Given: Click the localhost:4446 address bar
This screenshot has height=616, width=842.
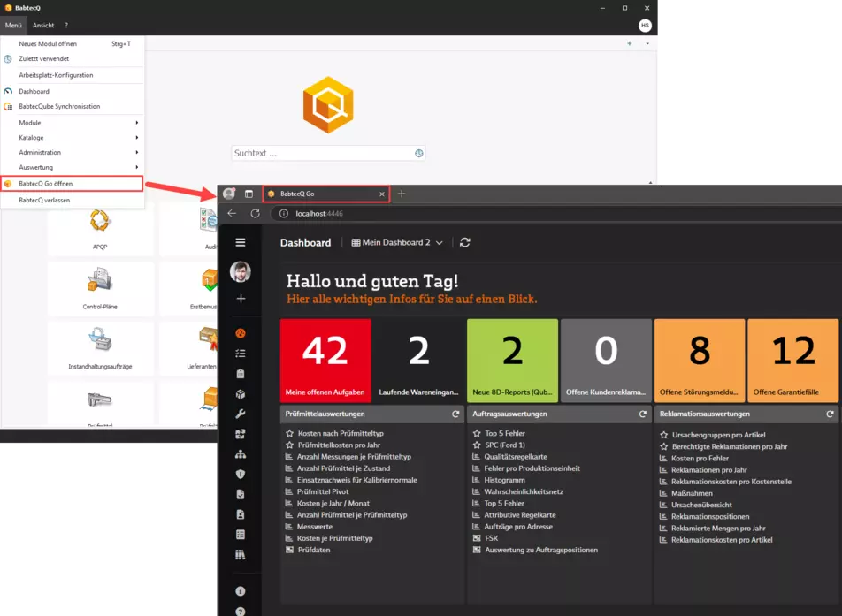Looking at the screenshot, I should coord(558,214).
